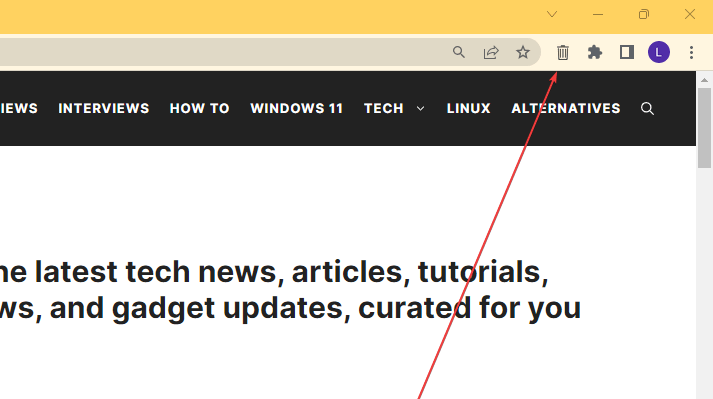Click the vertical scrollbar thumb
The width and height of the screenshot is (713, 399).
pyautogui.click(x=704, y=128)
